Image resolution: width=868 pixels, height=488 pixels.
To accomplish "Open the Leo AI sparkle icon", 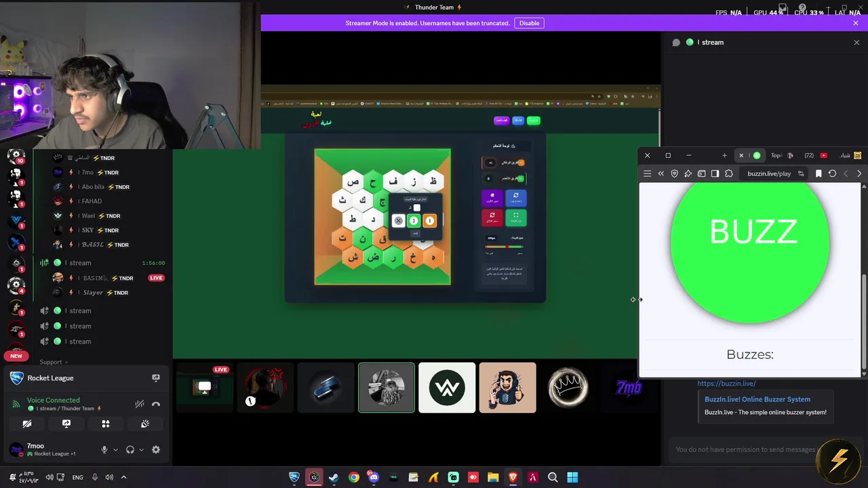I will coord(688,174).
